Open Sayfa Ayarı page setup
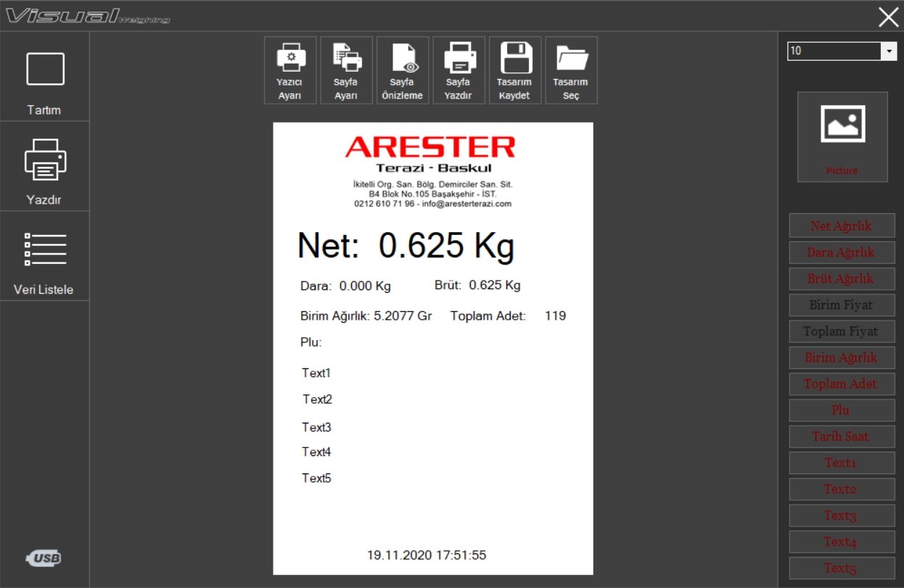Image resolution: width=904 pixels, height=588 pixels. 347,70
